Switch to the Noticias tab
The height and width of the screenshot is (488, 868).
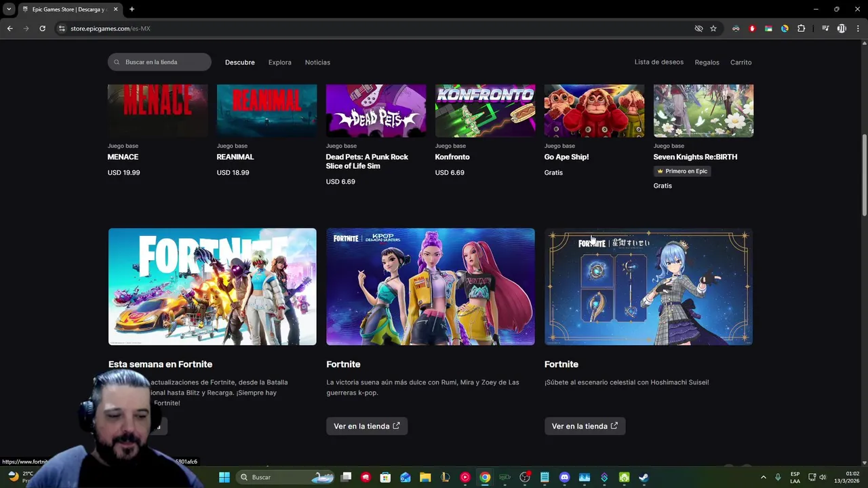point(317,62)
